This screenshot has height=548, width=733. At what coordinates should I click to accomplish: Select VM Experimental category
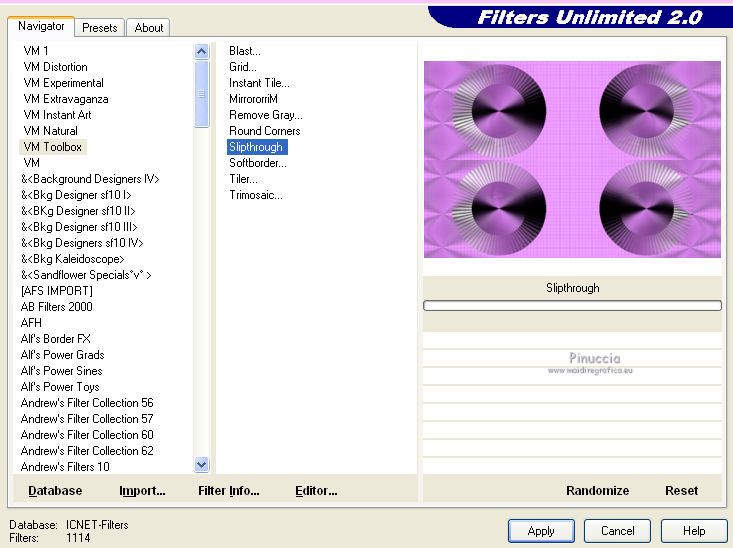click(x=64, y=83)
